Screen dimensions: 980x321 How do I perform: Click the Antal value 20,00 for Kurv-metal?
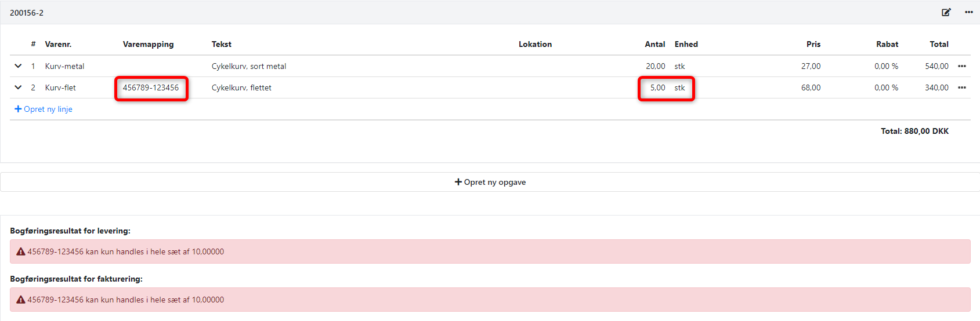656,66
